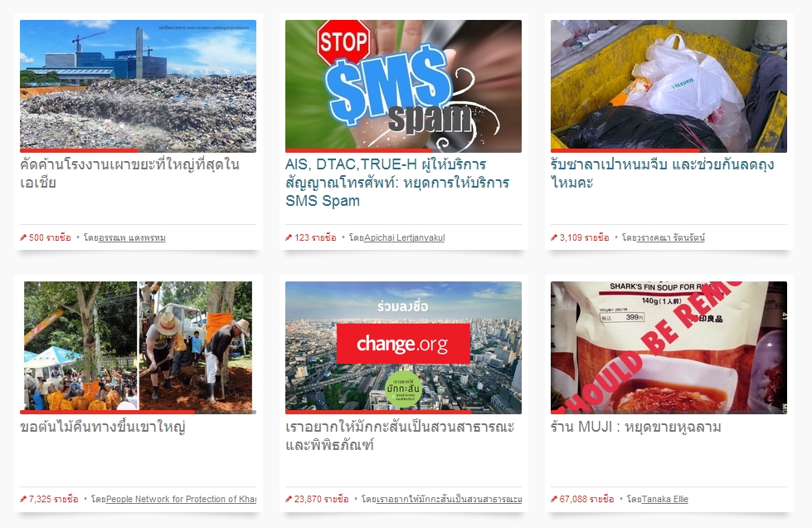This screenshot has height=528, width=812.
Task: Open People Network for Protection author link
Action: pos(182,499)
